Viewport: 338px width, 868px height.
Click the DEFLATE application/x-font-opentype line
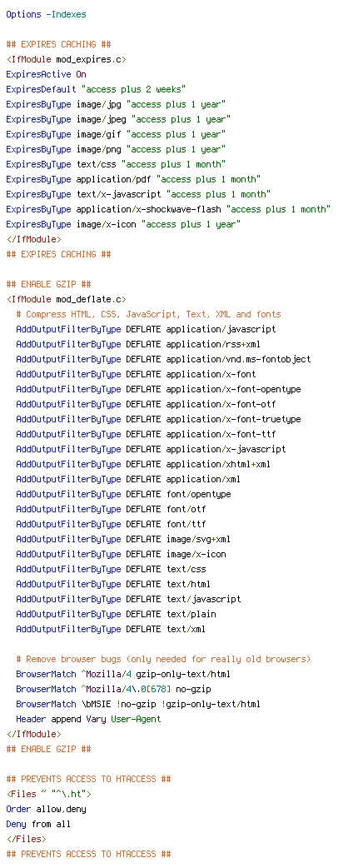(x=159, y=389)
